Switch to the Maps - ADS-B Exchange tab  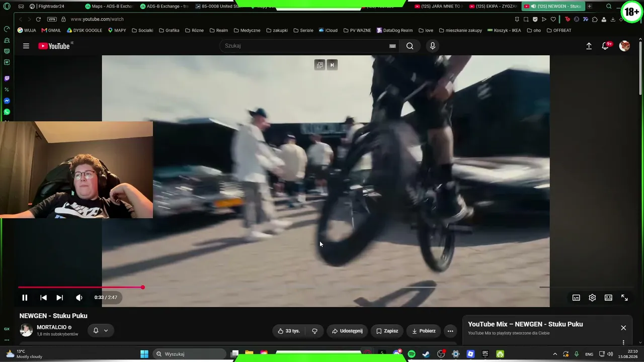tap(108, 6)
